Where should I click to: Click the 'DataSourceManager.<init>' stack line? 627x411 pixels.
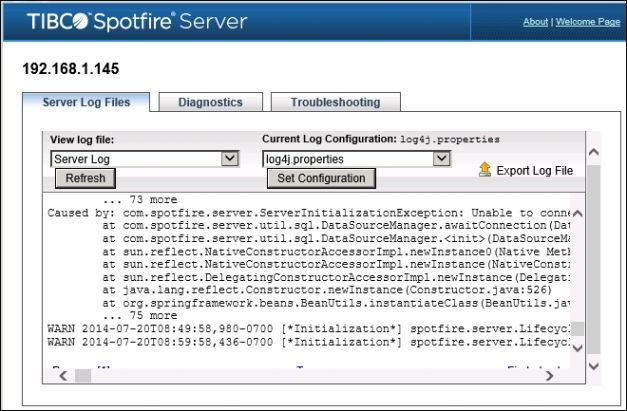[x=336, y=239]
